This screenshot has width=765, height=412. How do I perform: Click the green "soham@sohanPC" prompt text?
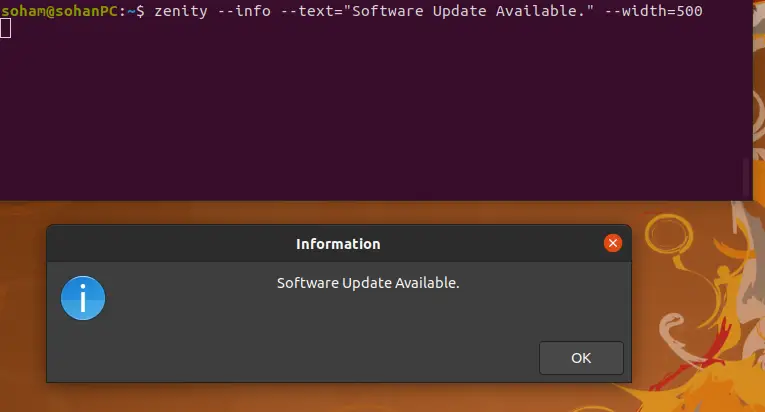tap(59, 11)
